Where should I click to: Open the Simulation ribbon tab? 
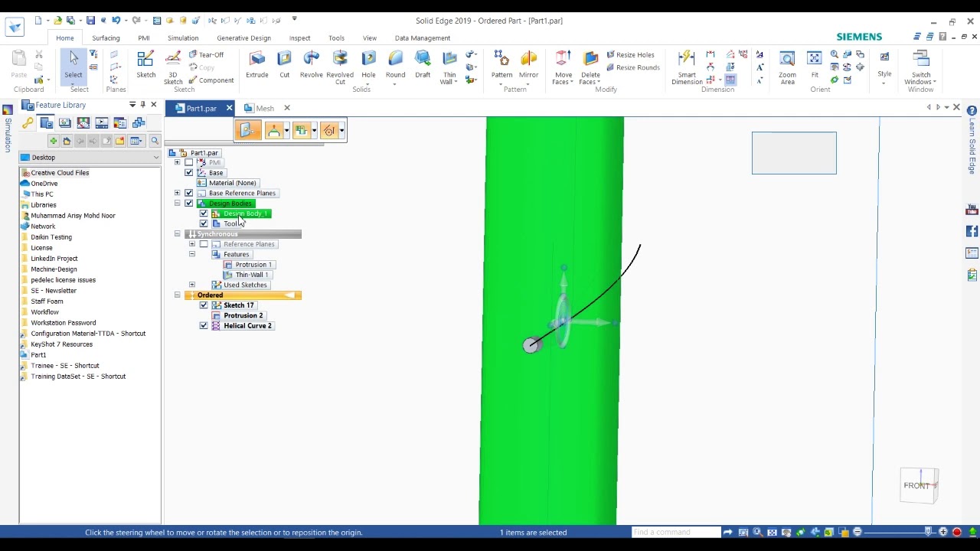click(183, 38)
